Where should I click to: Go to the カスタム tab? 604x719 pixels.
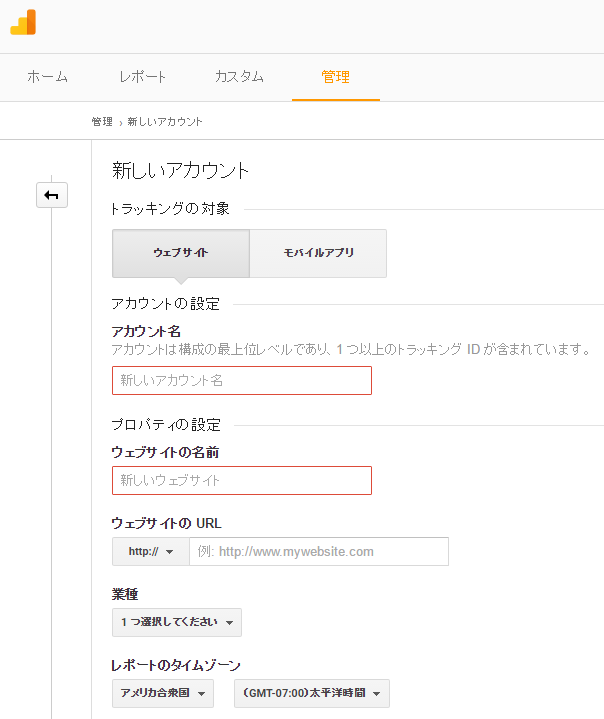(x=239, y=77)
